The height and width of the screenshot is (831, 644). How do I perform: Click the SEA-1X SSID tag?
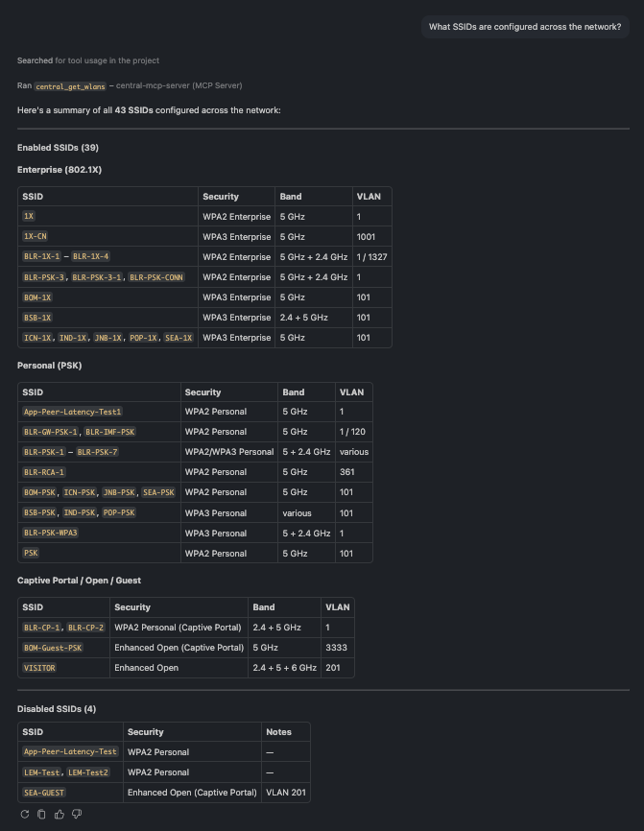pyautogui.click(x=179, y=338)
